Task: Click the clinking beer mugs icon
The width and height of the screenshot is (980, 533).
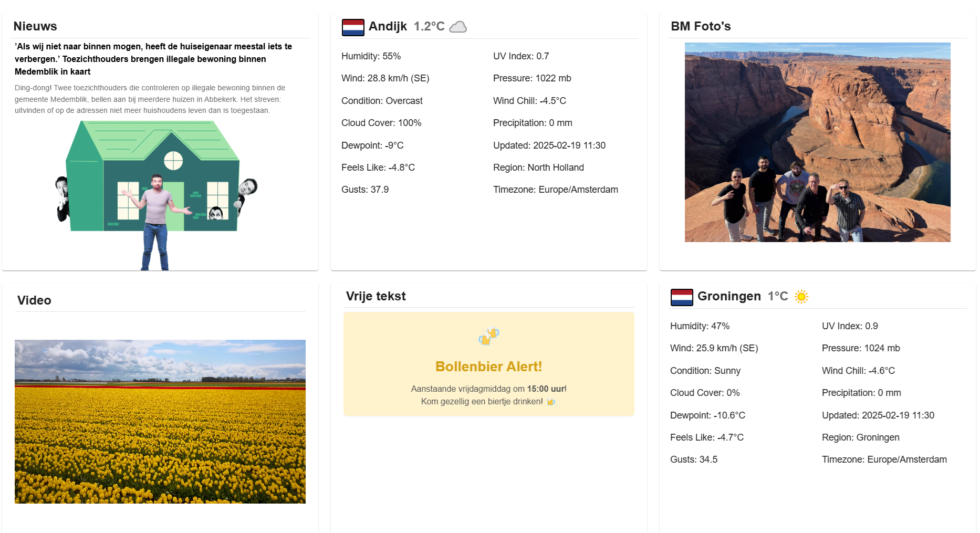Action: [x=488, y=336]
